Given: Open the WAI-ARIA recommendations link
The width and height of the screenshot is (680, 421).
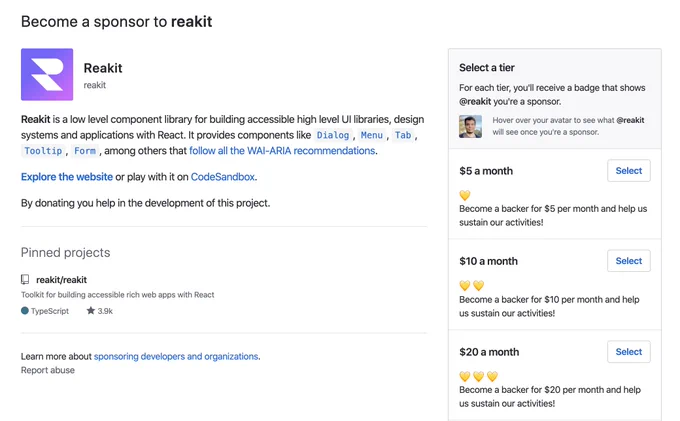Looking at the screenshot, I should coord(282,150).
